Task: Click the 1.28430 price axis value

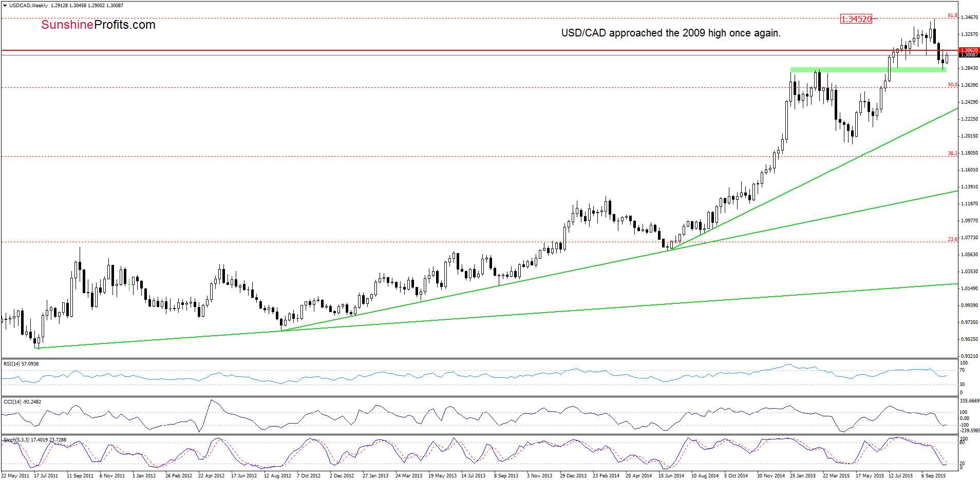Action: pyautogui.click(x=969, y=68)
